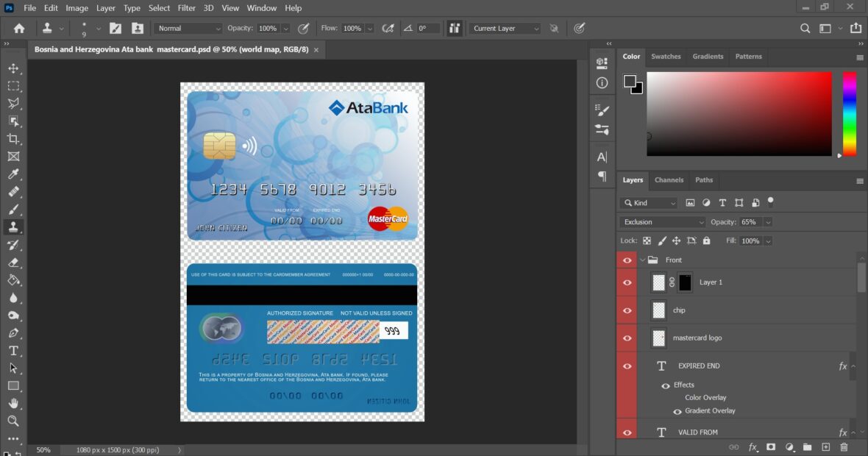Select the Hand tool
The image size is (868, 456).
(13, 404)
